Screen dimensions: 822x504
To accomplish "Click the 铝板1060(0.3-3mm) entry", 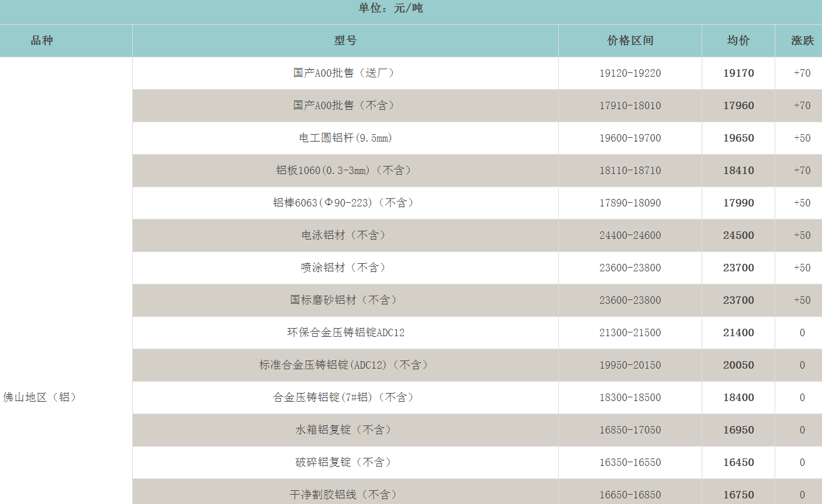I will pyautogui.click(x=344, y=170).
